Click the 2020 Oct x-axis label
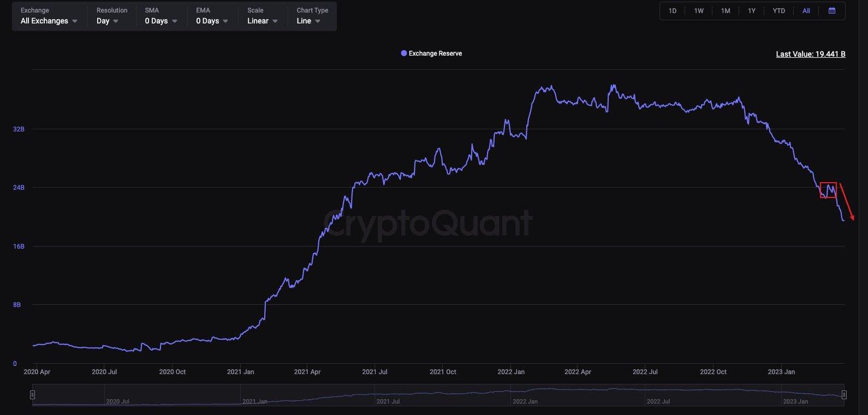This screenshot has width=868, height=415. (173, 372)
